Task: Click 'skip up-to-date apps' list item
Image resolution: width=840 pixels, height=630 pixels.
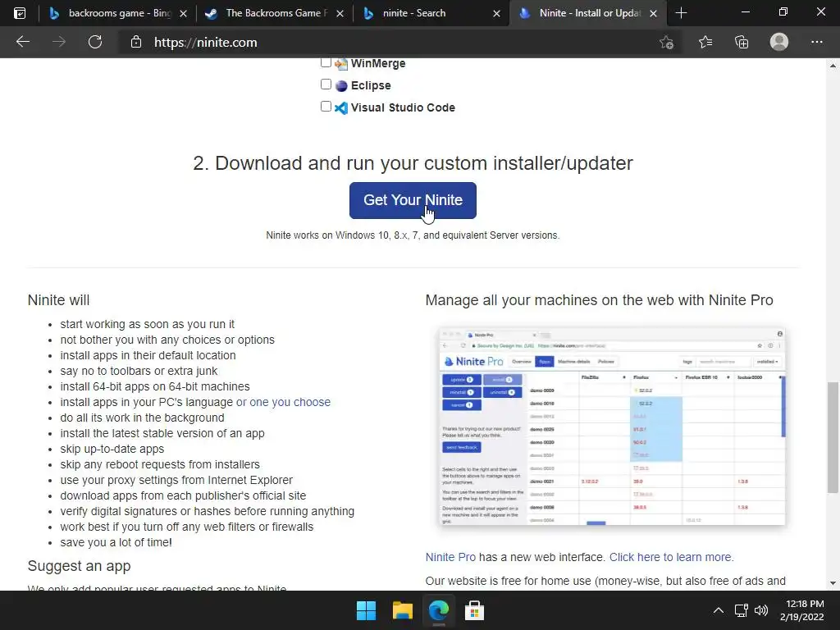Action: click(112, 449)
